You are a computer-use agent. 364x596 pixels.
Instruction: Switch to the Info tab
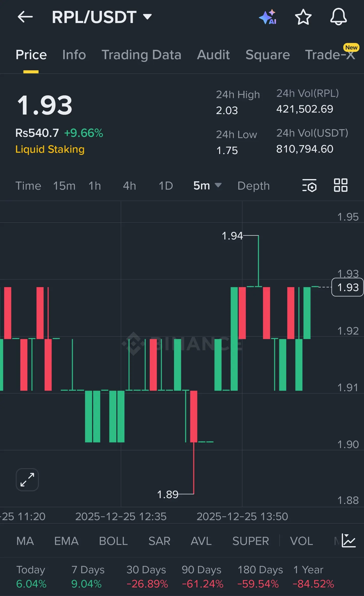pyautogui.click(x=74, y=55)
